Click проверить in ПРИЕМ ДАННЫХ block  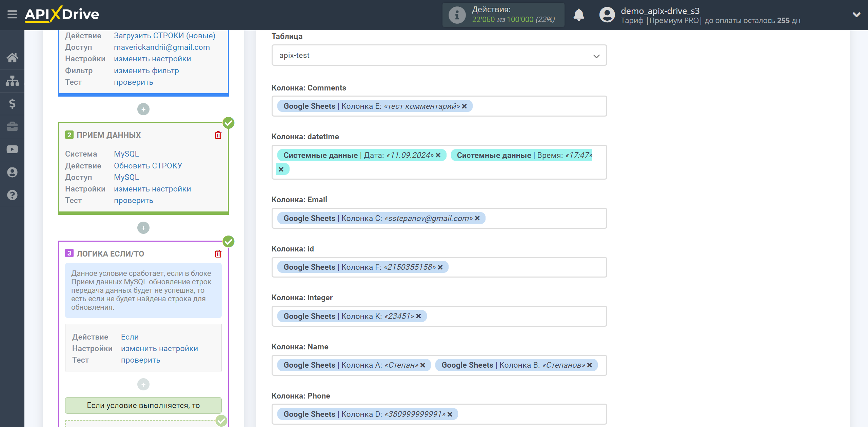click(133, 201)
